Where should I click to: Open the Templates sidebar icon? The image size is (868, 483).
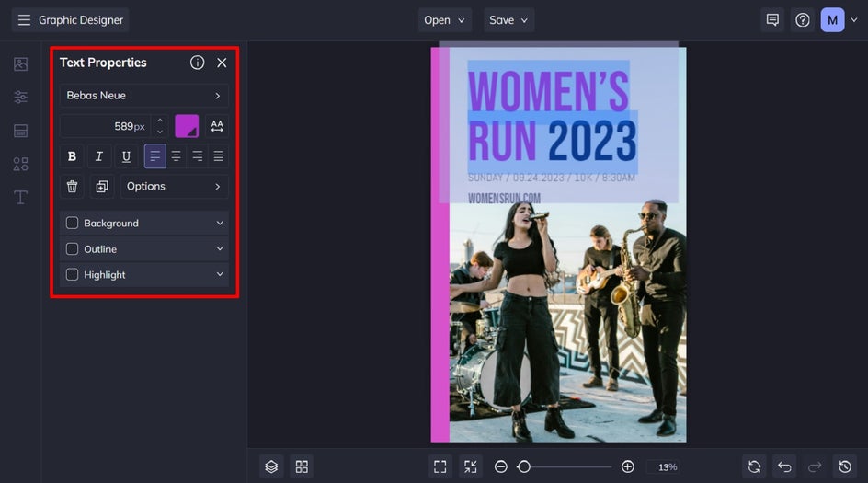[x=20, y=131]
